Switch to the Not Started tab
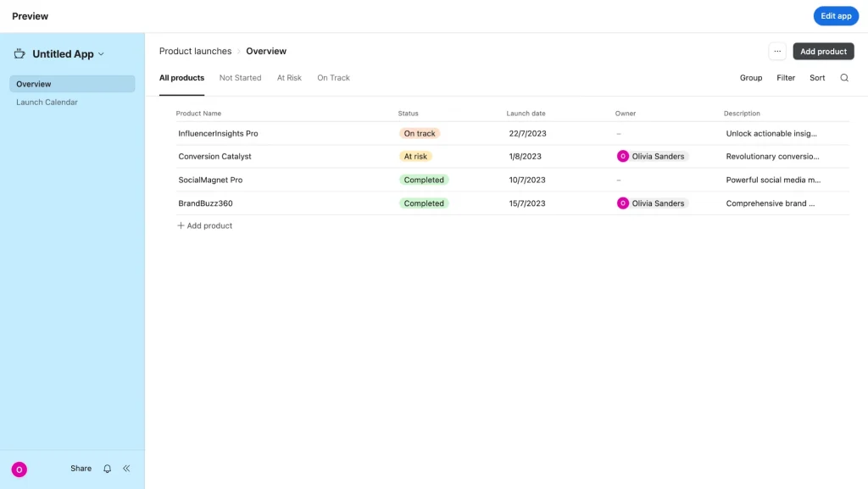868x489 pixels. (240, 78)
